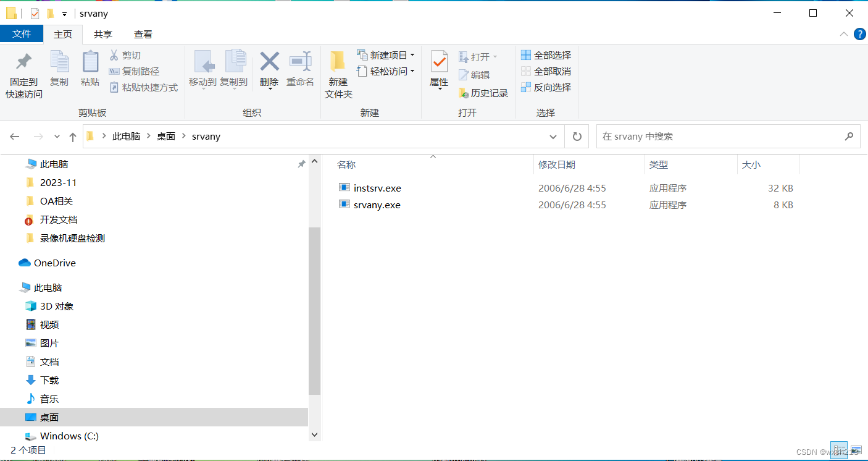Click Paste shortcut (粘贴快捷方式)
Viewport: 868px width, 461px height.
(x=143, y=87)
